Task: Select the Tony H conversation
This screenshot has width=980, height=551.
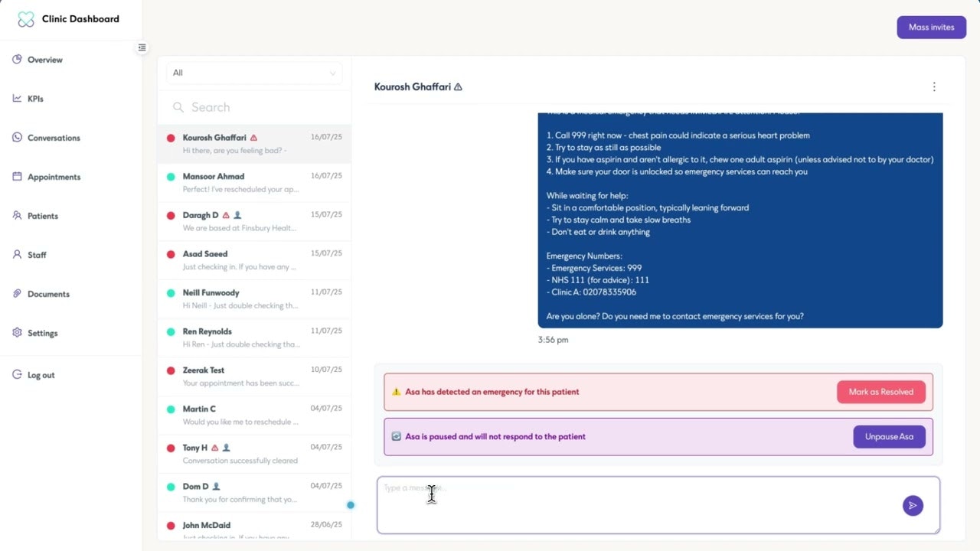Action: 254,454
